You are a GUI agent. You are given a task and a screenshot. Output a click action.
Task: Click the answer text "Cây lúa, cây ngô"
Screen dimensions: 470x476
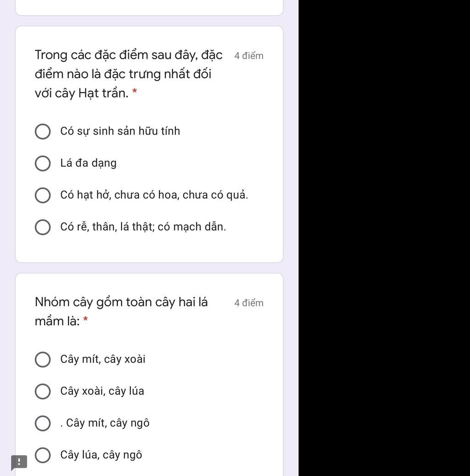click(x=101, y=455)
